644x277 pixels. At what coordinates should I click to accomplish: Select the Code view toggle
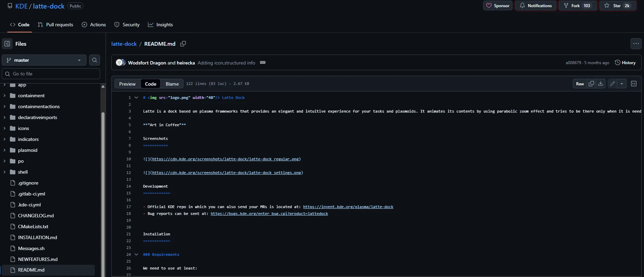pyautogui.click(x=150, y=84)
